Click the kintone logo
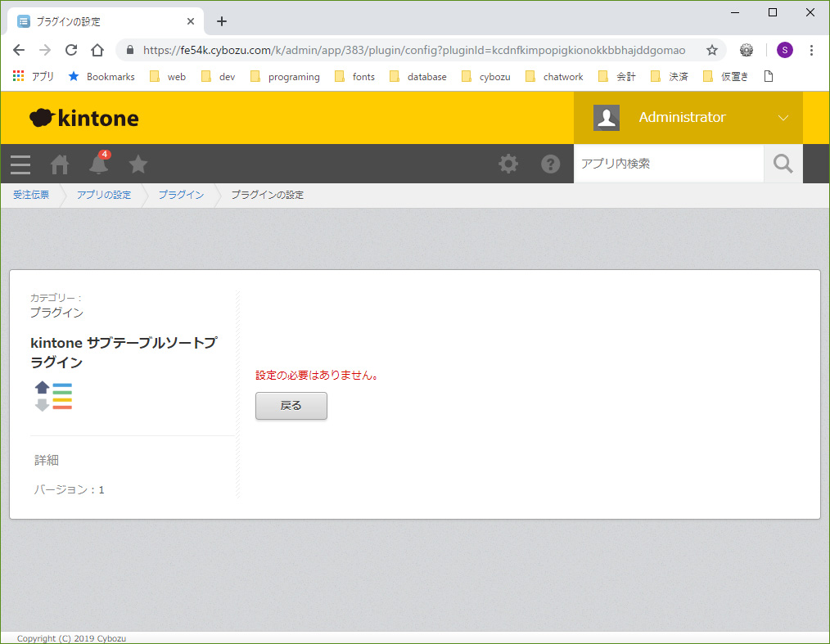Viewport: 830px width, 644px height. tap(84, 118)
